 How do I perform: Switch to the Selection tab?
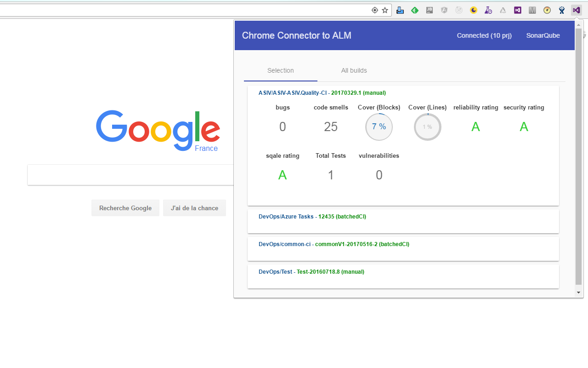pos(281,70)
